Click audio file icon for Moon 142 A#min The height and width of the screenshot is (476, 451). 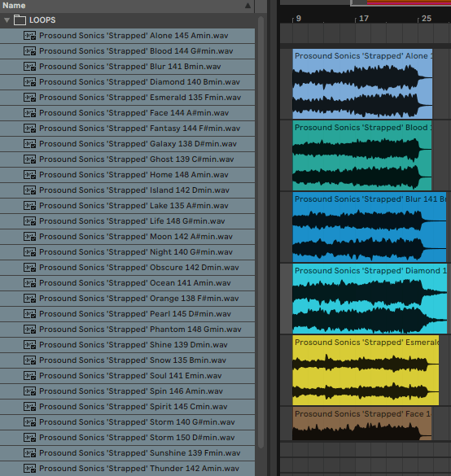(x=30, y=237)
